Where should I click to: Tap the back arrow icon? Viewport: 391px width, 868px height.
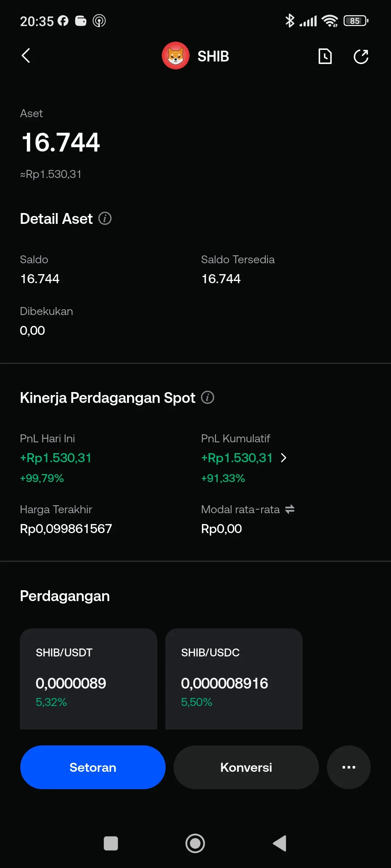pos(26,56)
